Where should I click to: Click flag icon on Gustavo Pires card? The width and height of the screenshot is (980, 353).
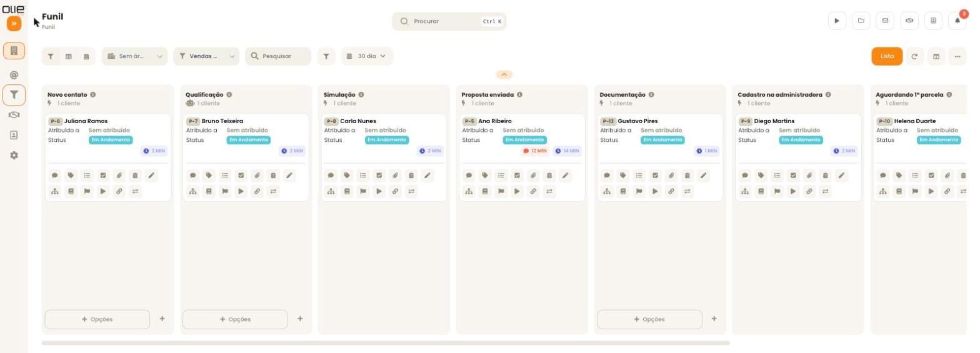tap(639, 191)
